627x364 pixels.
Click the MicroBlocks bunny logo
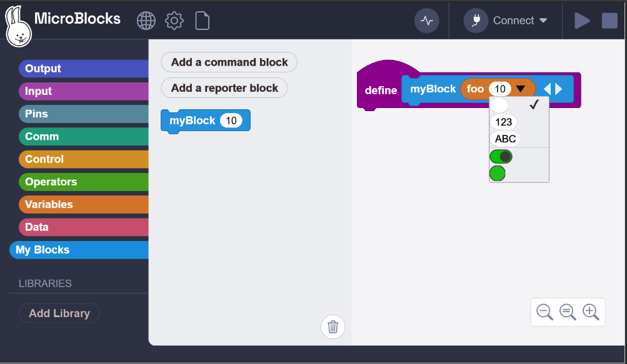click(x=18, y=27)
